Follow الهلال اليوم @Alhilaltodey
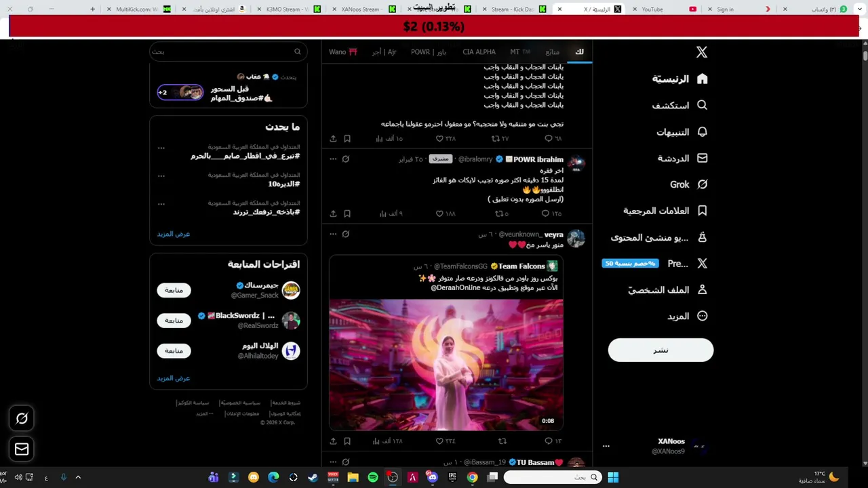This screenshot has width=868, height=488. [174, 350]
